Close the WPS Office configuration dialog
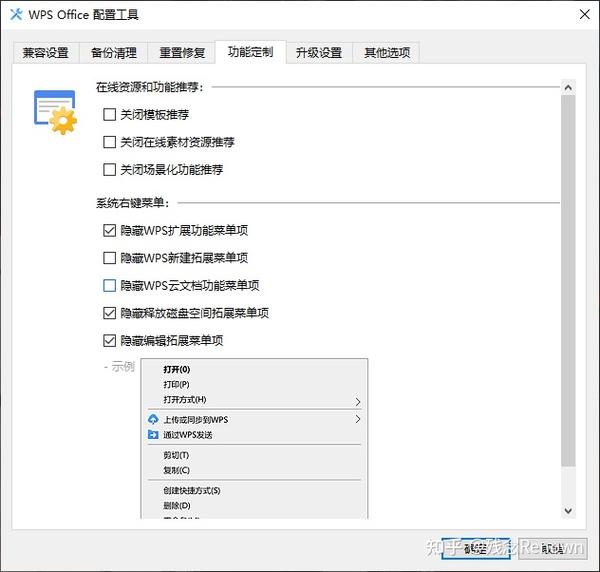This screenshot has width=600, height=572. 584,15
